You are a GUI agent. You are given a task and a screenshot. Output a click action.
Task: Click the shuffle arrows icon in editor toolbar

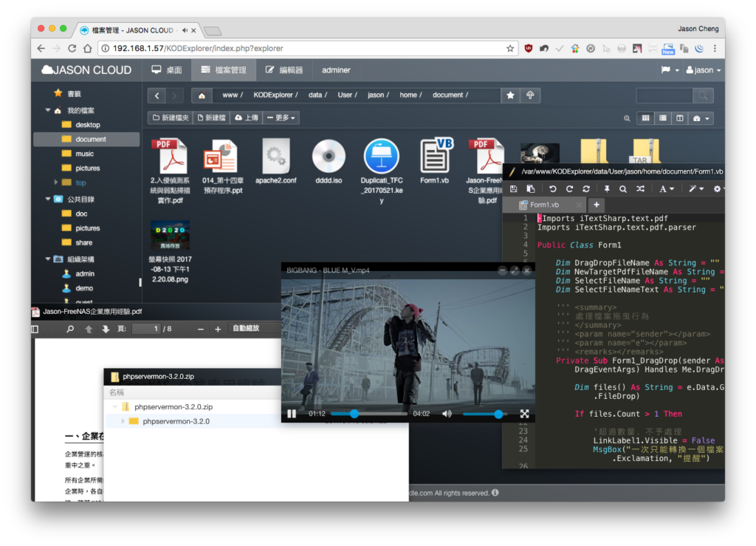(x=640, y=189)
